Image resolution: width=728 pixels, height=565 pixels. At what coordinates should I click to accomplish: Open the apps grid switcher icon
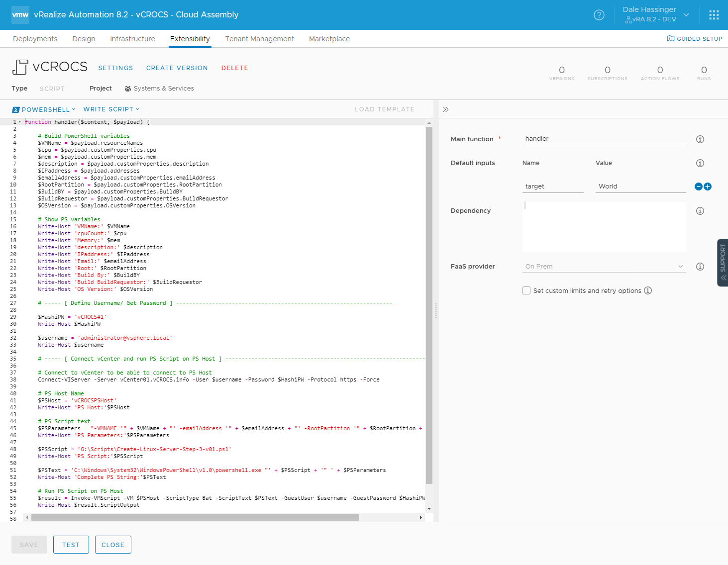[x=714, y=15]
